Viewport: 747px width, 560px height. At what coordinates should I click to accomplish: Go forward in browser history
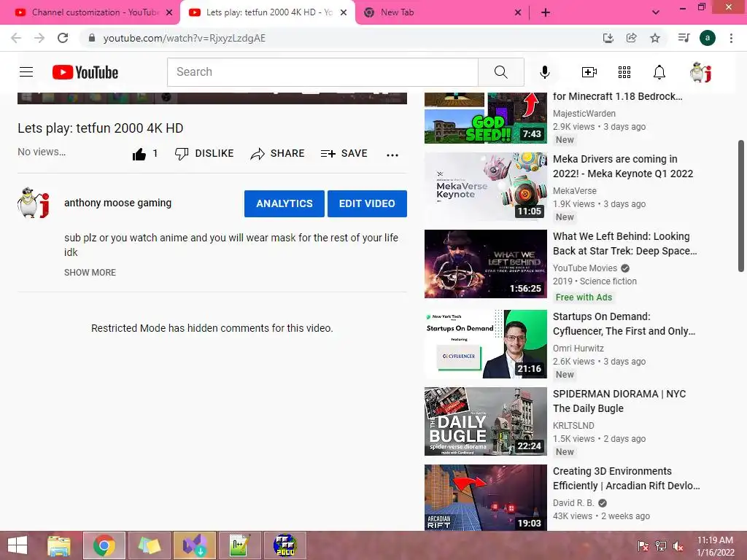pos(39,38)
